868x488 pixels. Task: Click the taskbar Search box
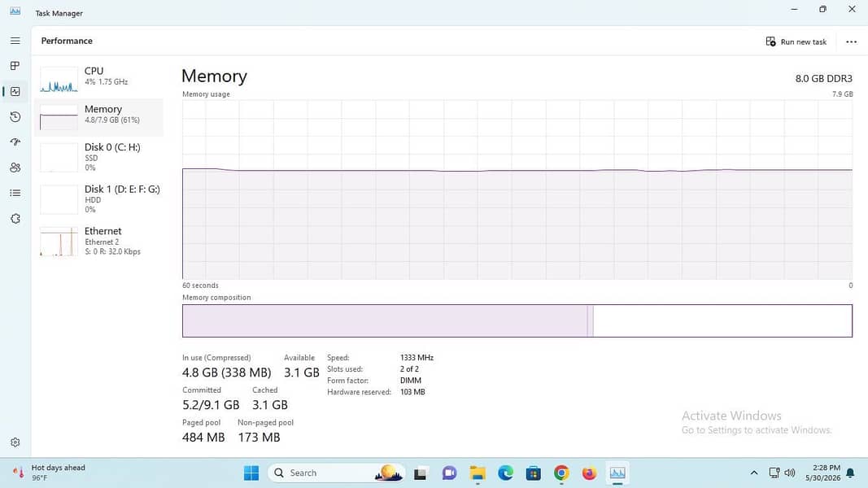(x=337, y=473)
